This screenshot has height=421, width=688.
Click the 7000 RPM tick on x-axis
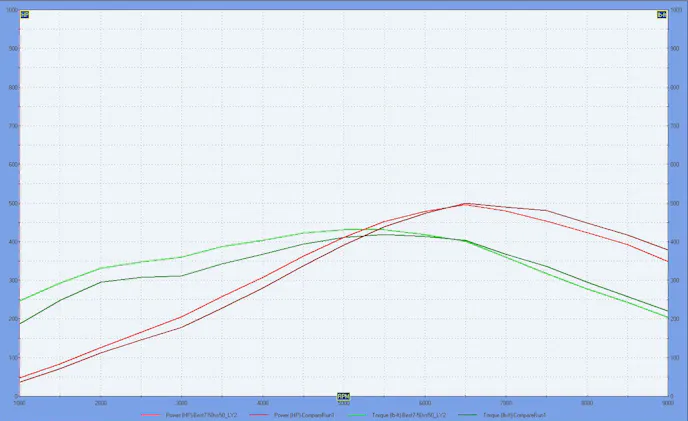506,402
